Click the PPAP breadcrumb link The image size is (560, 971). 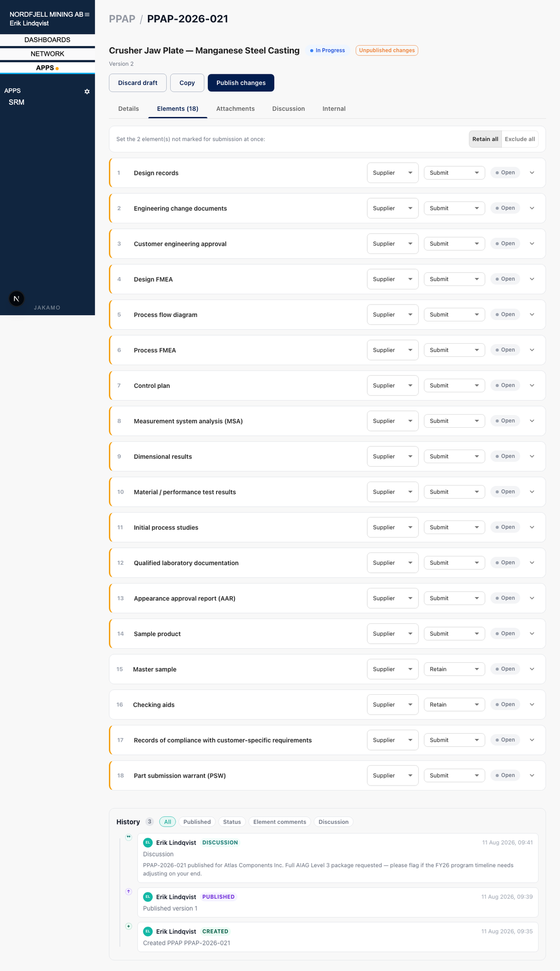[x=122, y=19]
